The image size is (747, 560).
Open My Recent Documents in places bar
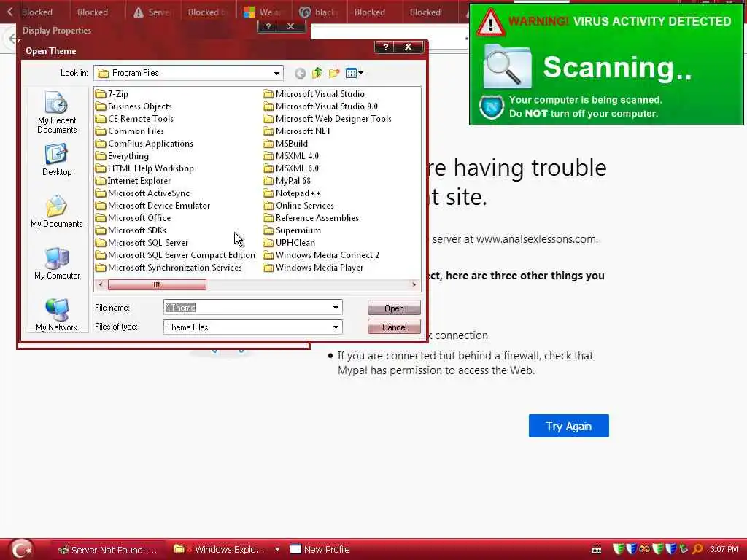click(57, 112)
